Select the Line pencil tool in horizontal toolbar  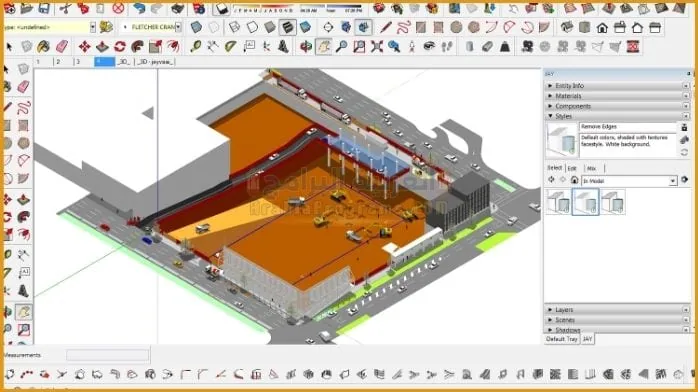coord(386,27)
